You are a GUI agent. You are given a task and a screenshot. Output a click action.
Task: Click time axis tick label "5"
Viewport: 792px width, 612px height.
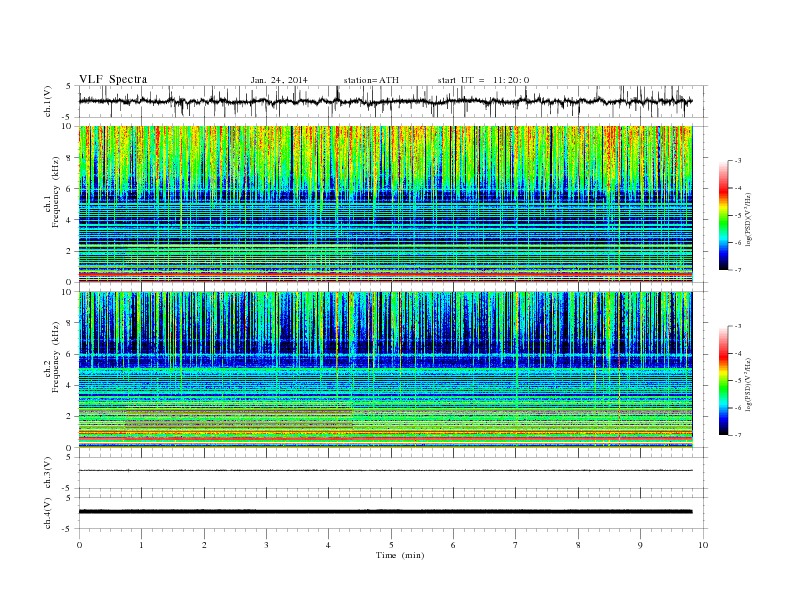(x=391, y=545)
